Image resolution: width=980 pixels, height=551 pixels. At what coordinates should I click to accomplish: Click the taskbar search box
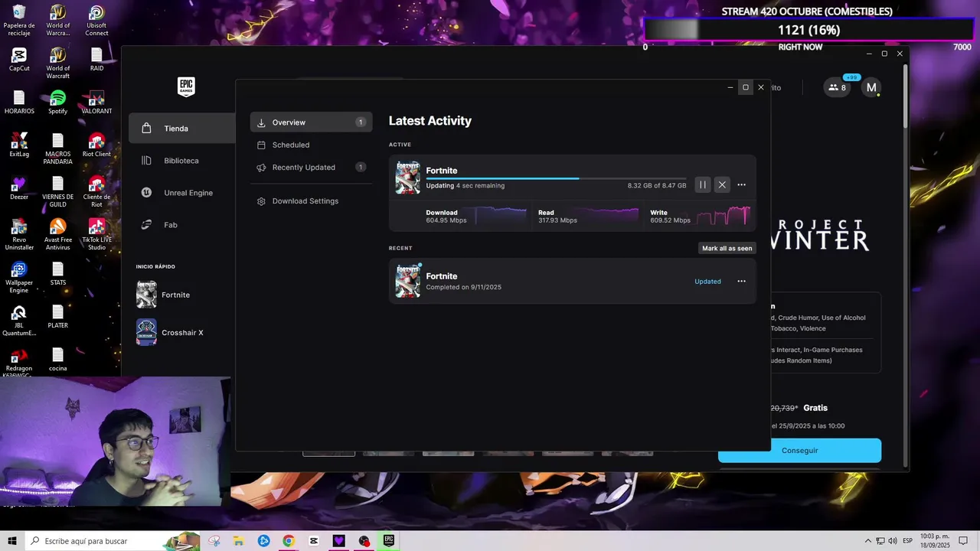[x=113, y=541]
